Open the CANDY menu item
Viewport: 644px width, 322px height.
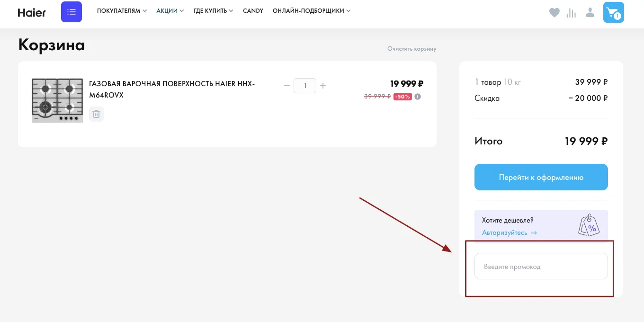click(253, 10)
